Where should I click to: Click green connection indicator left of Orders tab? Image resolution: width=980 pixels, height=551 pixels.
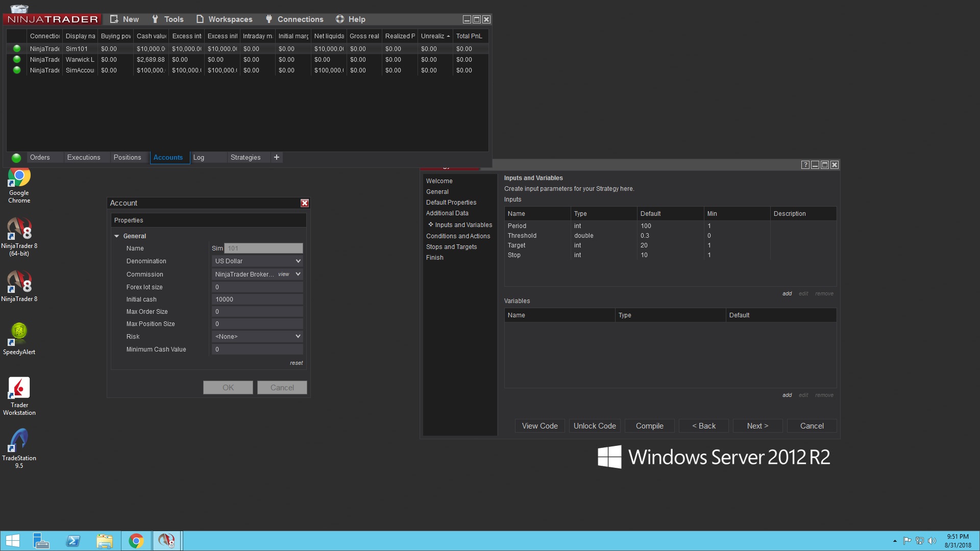point(16,158)
